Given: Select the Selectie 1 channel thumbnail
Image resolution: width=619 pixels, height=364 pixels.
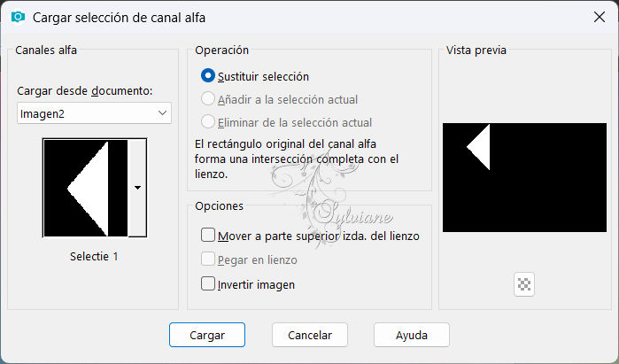Looking at the screenshot, I should click(86, 188).
